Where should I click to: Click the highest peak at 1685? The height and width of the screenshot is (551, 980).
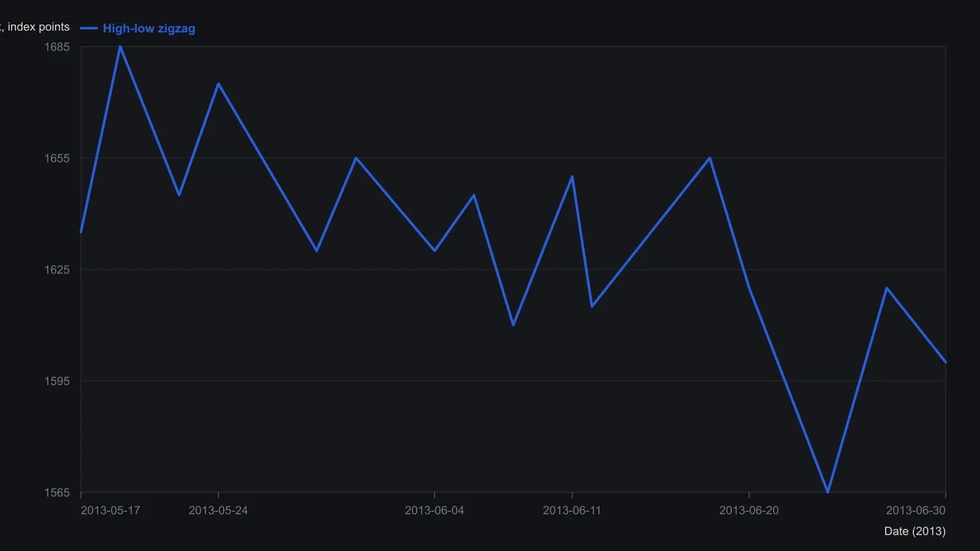[x=120, y=47]
